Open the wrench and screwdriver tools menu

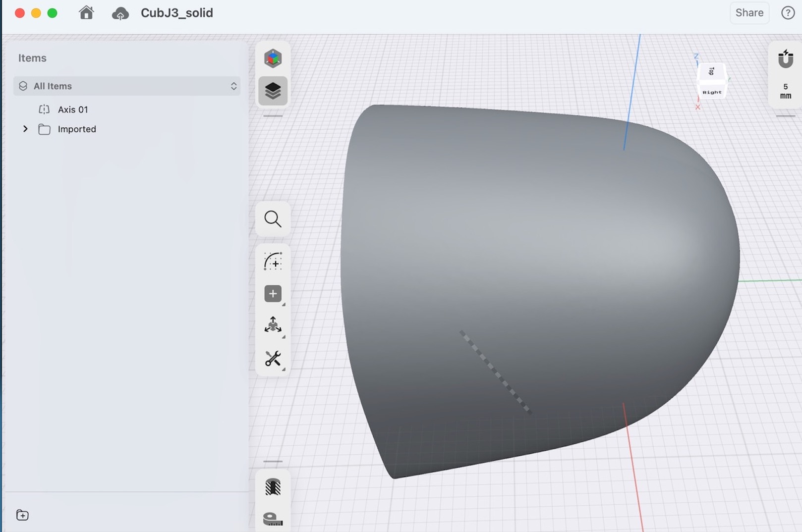tap(273, 359)
